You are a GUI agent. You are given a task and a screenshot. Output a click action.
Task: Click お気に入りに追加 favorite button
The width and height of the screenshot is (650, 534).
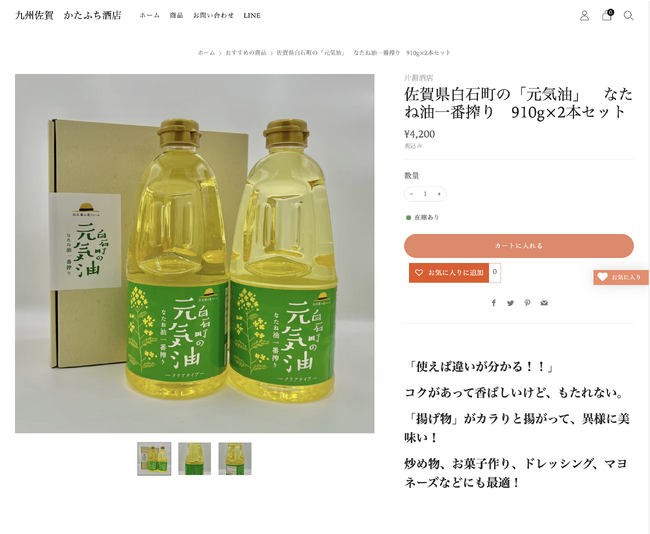tap(449, 273)
